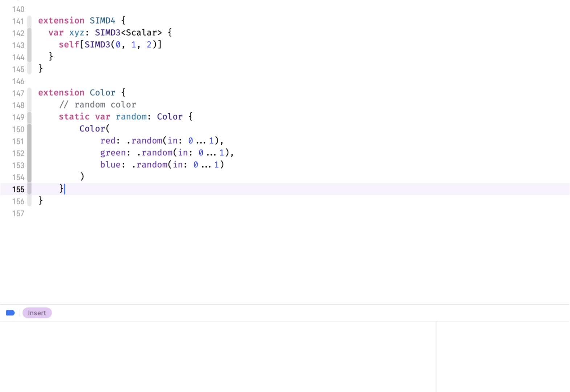Click the blue breakpoint toggle icon
The width and height of the screenshot is (570, 392).
(x=10, y=313)
